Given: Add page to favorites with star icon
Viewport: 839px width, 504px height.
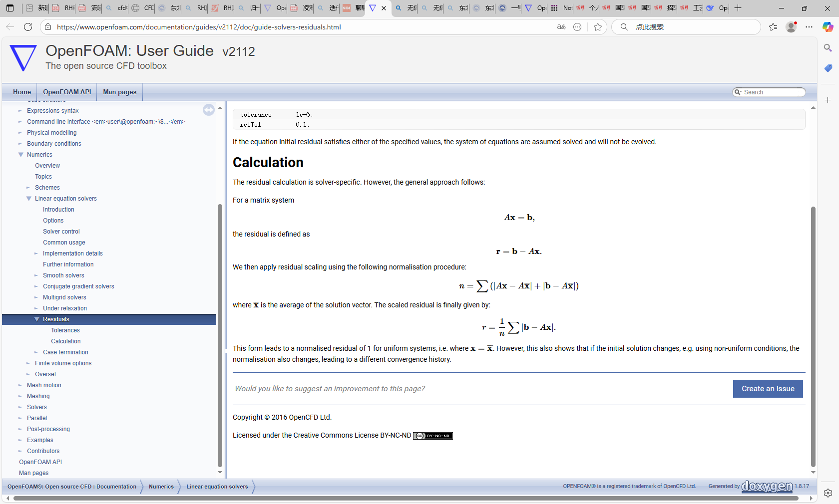Looking at the screenshot, I should click(x=598, y=27).
